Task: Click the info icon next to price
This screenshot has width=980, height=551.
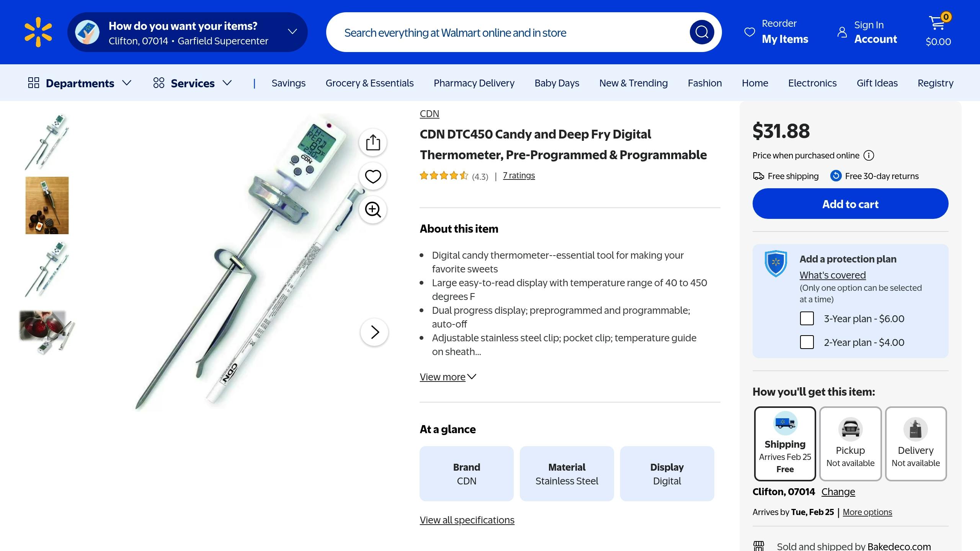Action: (869, 155)
